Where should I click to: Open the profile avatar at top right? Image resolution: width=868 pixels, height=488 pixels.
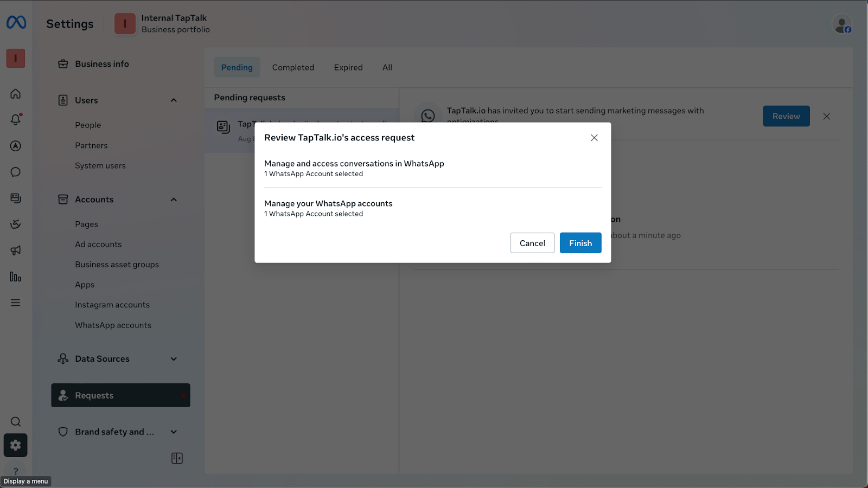[842, 24]
